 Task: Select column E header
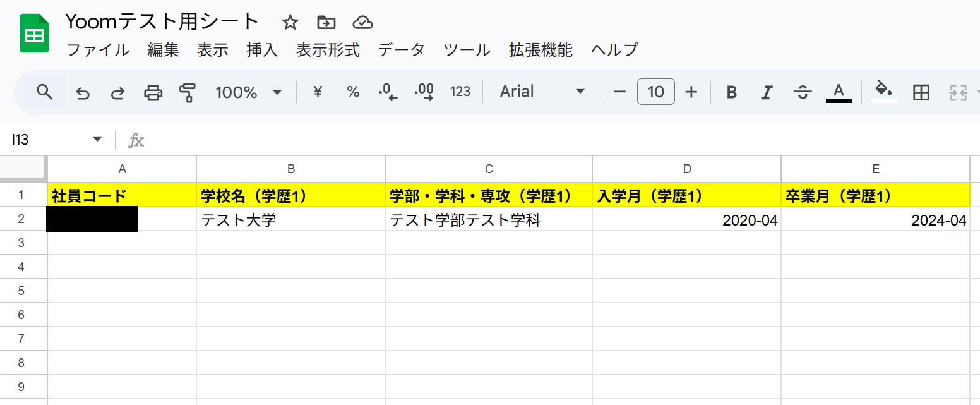pos(876,169)
